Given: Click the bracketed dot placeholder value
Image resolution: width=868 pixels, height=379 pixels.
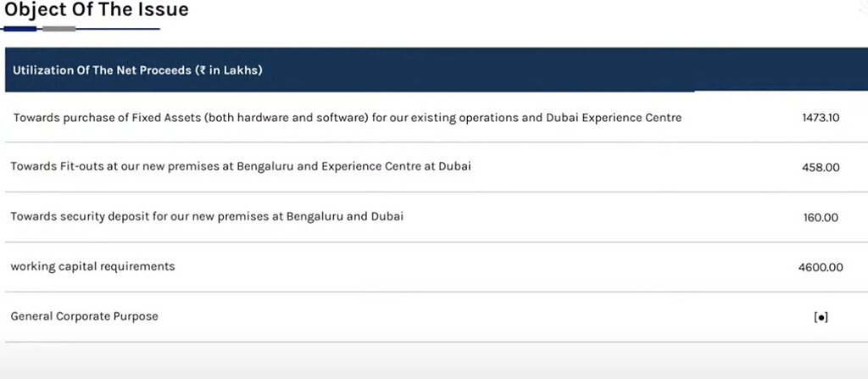Looking at the screenshot, I should [x=821, y=318].
